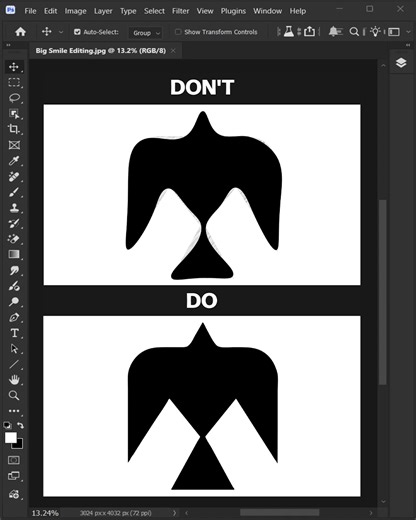Expand the Move tool preset dropdown arrow
This screenshot has width=416, height=520.
61,32
